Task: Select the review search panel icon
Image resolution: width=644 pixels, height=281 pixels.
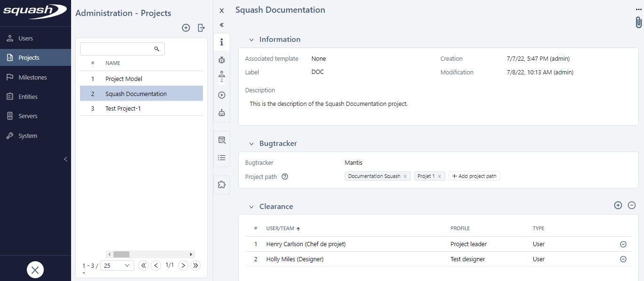Action: pos(222,139)
